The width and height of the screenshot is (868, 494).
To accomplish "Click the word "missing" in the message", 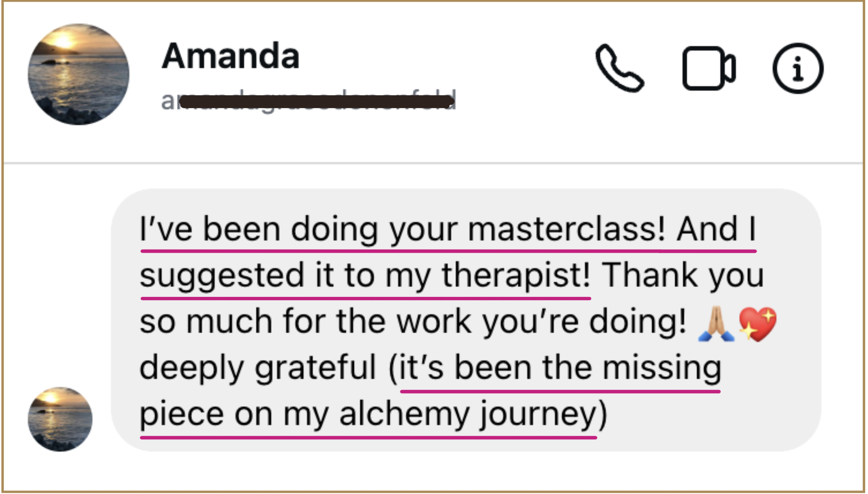I will pyautogui.click(x=662, y=368).
